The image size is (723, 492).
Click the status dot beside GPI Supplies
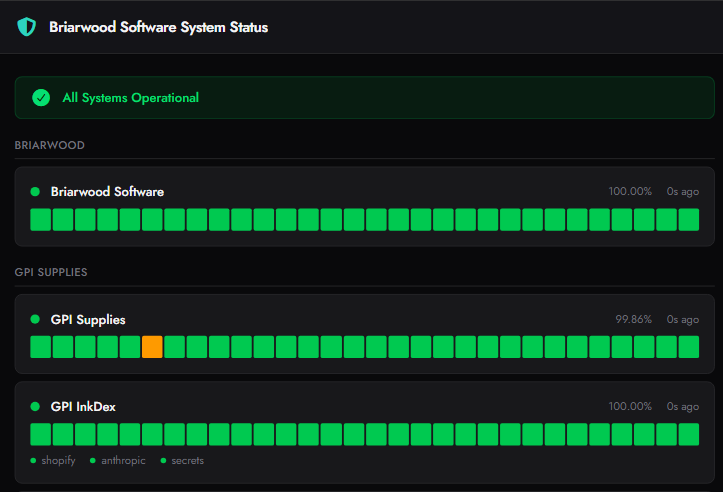pyautogui.click(x=35, y=320)
